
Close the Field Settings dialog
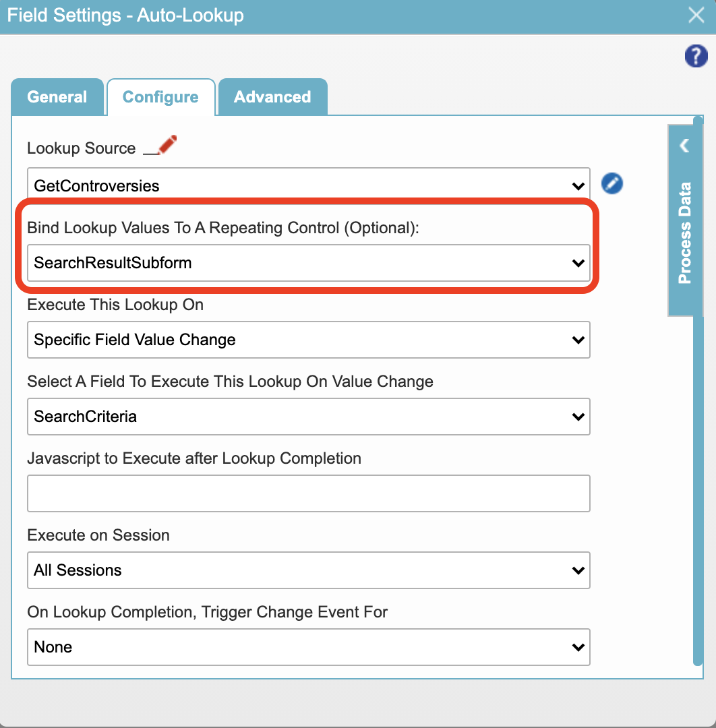(696, 15)
